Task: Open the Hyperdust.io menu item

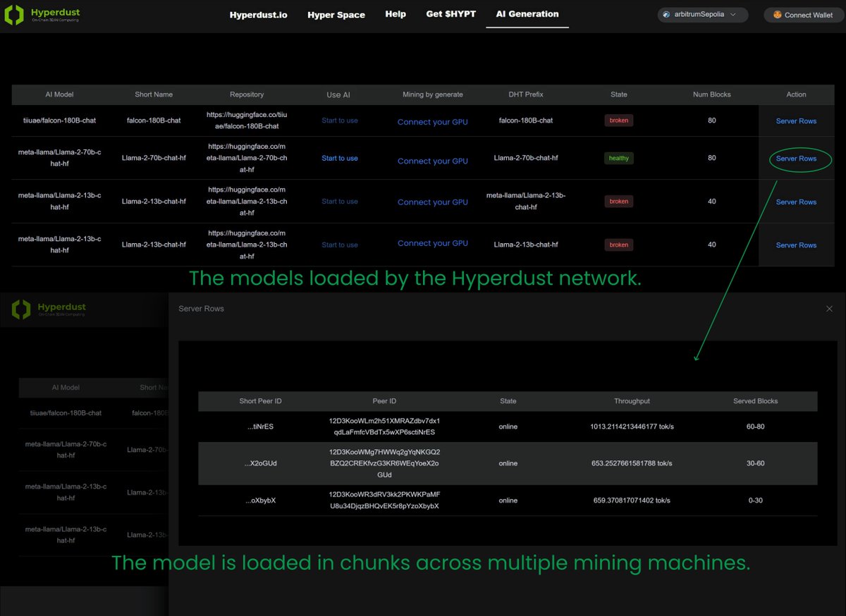Action: pos(259,15)
